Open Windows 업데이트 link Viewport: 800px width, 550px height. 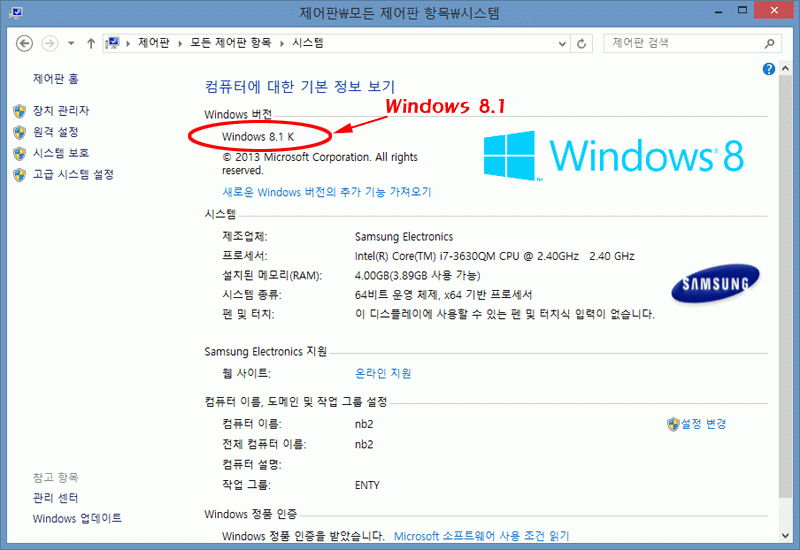(77, 518)
